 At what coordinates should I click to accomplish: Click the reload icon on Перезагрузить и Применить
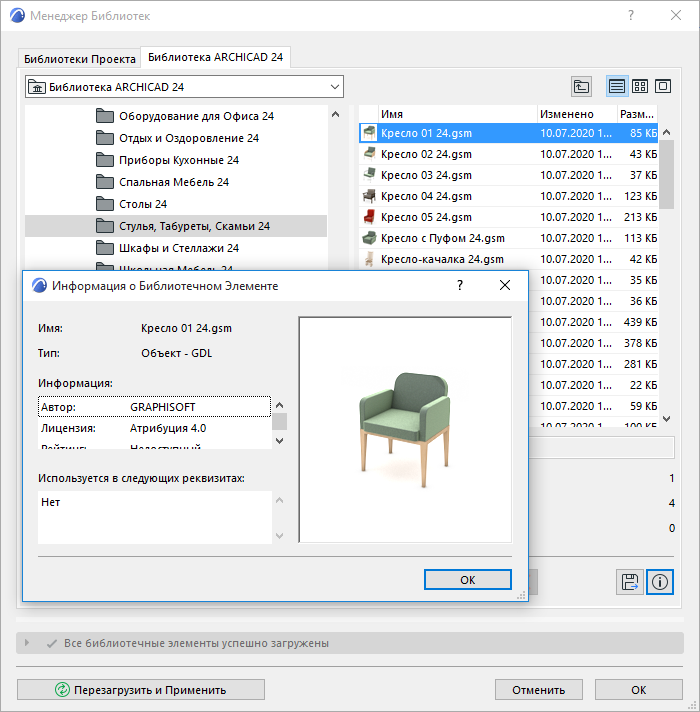click(62, 690)
